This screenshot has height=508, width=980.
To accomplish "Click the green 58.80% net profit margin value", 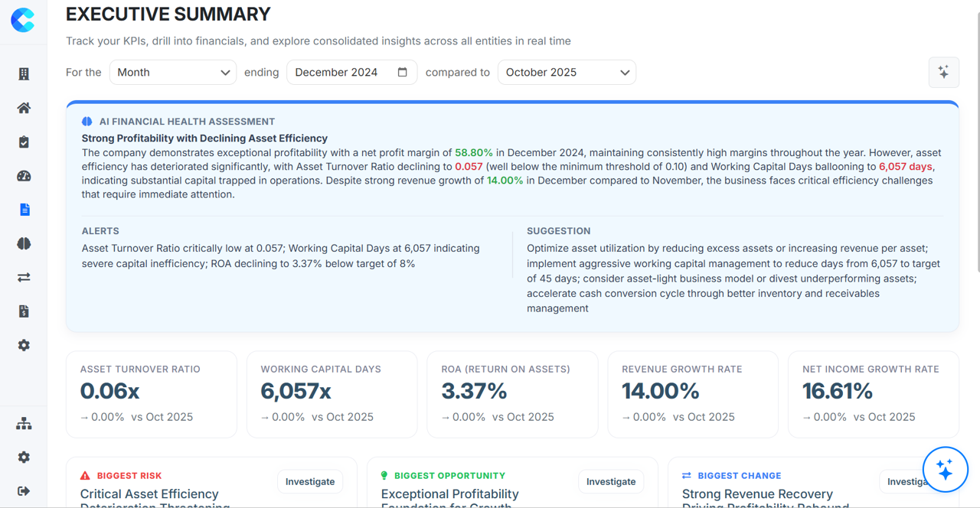I will point(474,153).
